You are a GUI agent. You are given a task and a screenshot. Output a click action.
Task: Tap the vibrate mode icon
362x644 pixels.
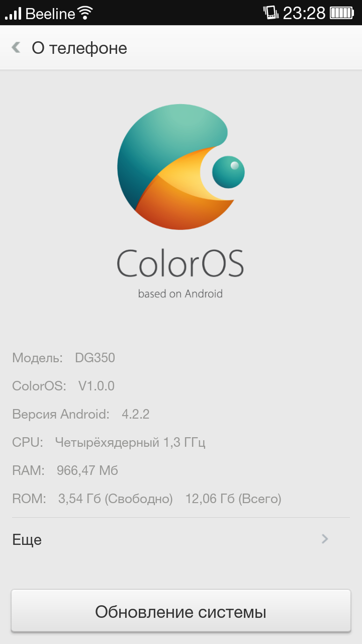(270, 13)
